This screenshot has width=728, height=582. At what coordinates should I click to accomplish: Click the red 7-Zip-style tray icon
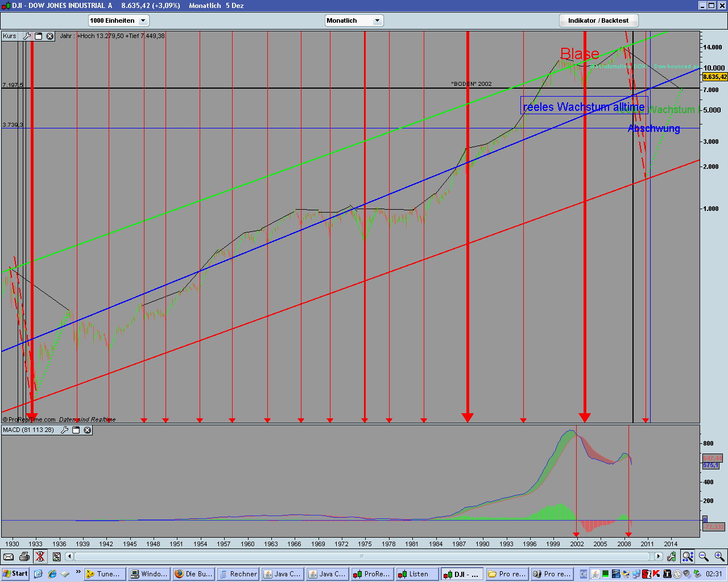[647, 574]
